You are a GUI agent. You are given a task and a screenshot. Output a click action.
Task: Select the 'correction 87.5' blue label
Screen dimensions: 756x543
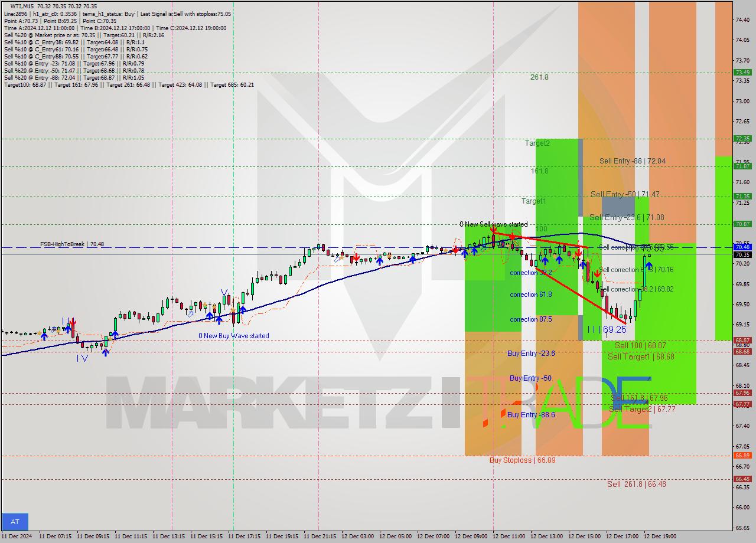531,319
